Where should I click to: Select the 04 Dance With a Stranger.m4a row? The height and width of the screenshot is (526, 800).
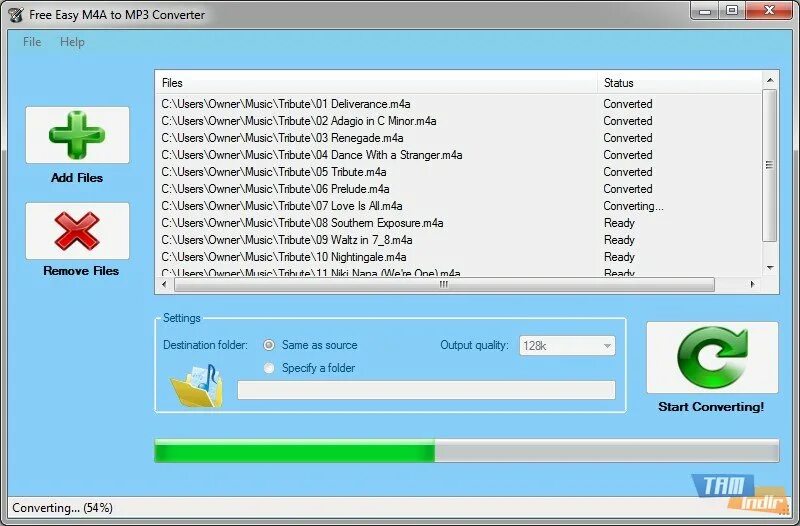[x=458, y=155]
